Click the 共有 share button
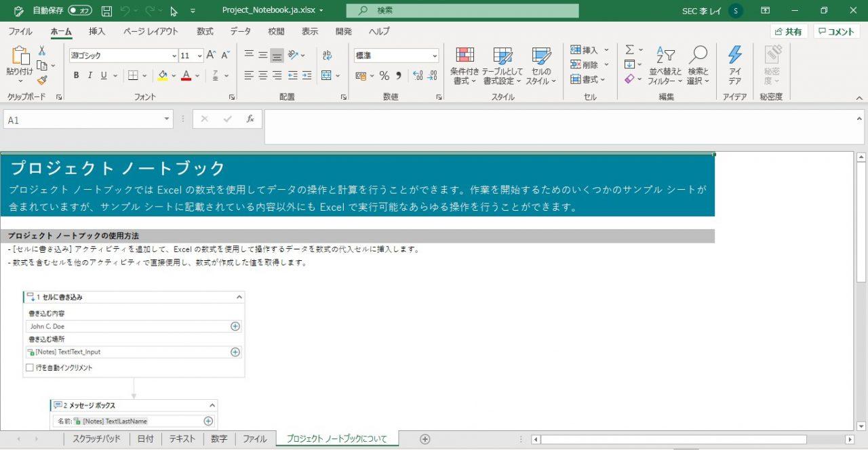The width and height of the screenshot is (868, 450). pyautogui.click(x=789, y=32)
